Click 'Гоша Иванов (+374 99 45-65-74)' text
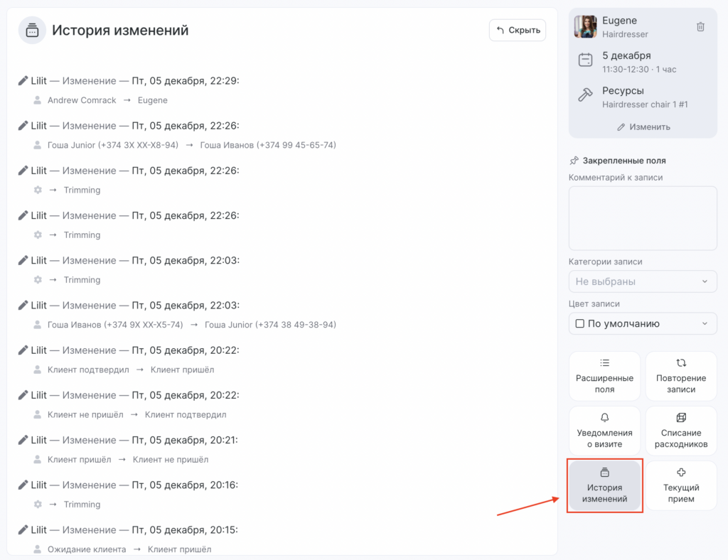The height and width of the screenshot is (560, 728). 268,145
